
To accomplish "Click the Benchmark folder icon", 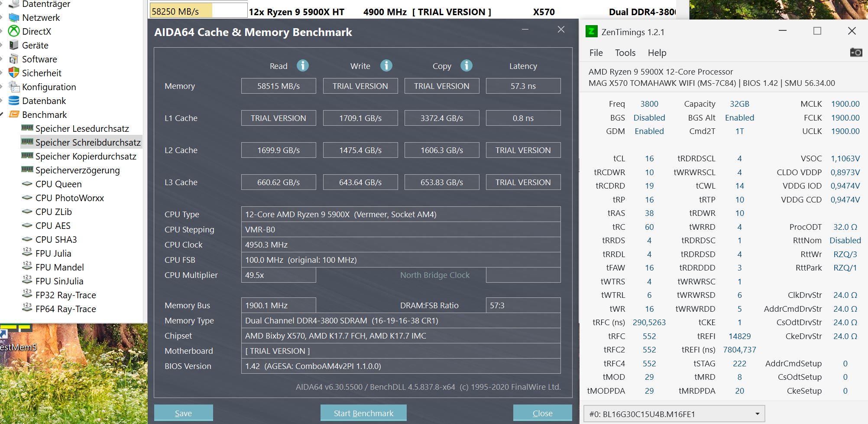I will 14,114.
